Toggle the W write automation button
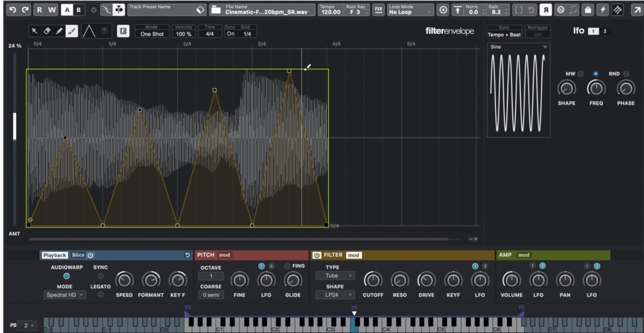Image resolution: width=644 pixels, height=333 pixels. (52, 10)
